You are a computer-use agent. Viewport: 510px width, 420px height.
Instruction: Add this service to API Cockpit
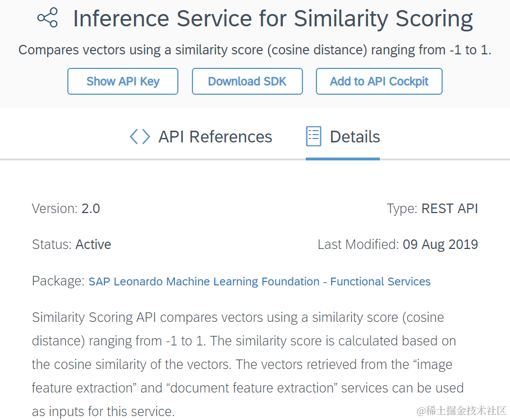tap(379, 81)
